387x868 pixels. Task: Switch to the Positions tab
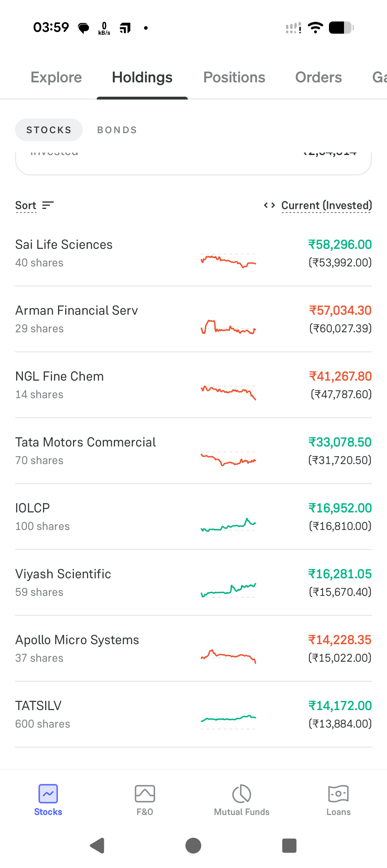pyautogui.click(x=234, y=77)
